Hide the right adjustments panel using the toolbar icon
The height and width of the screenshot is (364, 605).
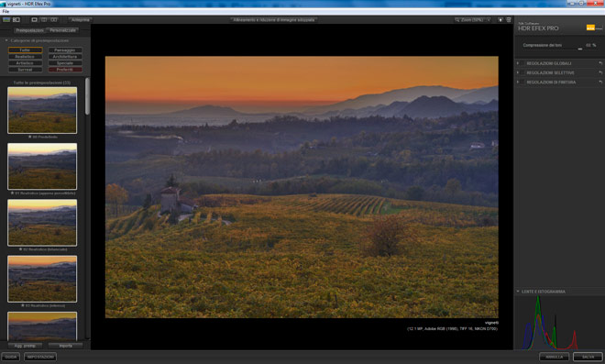pyautogui.click(x=509, y=19)
